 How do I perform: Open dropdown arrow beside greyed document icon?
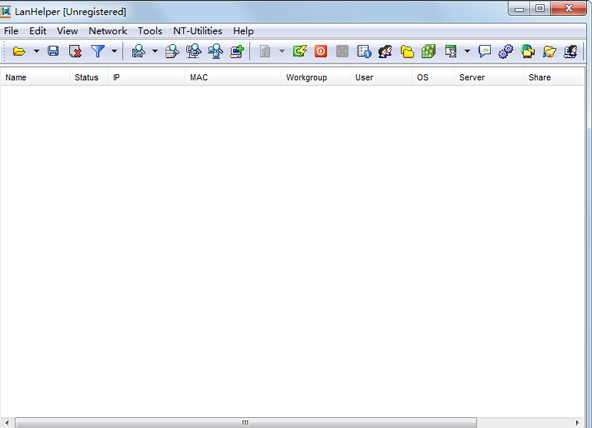[x=282, y=51]
